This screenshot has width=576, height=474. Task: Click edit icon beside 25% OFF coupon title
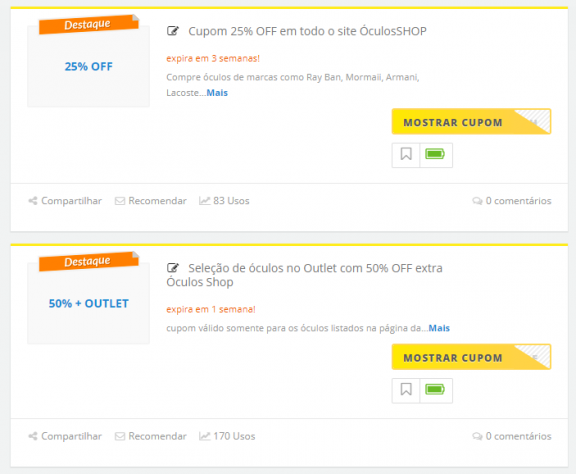tap(173, 31)
